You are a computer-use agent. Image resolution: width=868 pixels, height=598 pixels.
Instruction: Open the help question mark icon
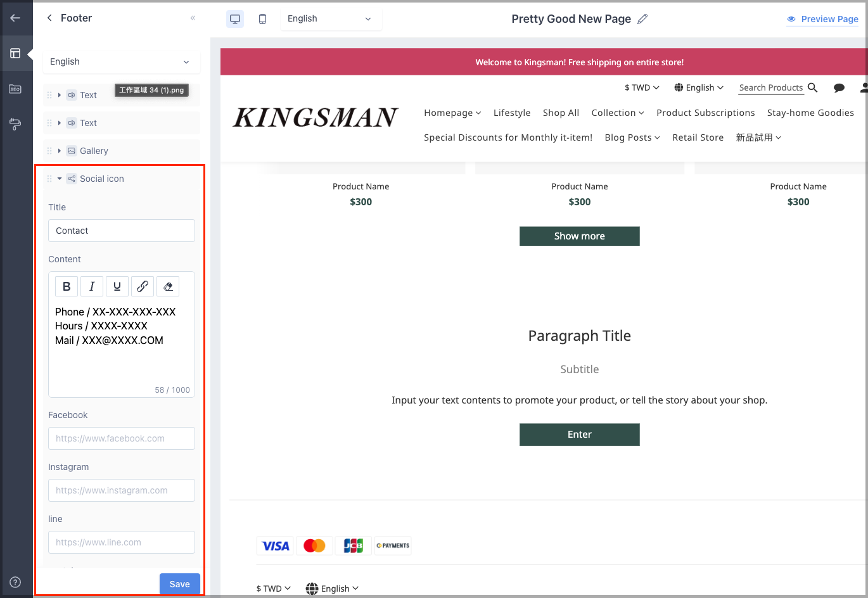pyautogui.click(x=15, y=582)
